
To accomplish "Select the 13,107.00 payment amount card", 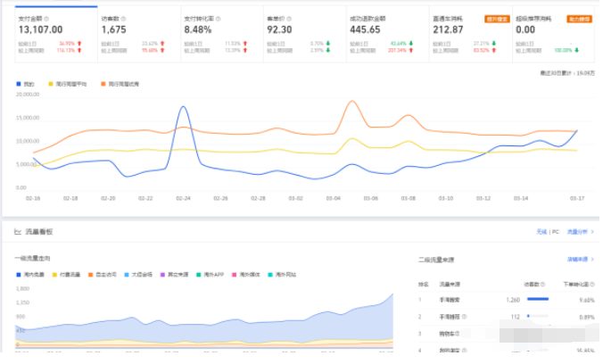I will coord(56,34).
